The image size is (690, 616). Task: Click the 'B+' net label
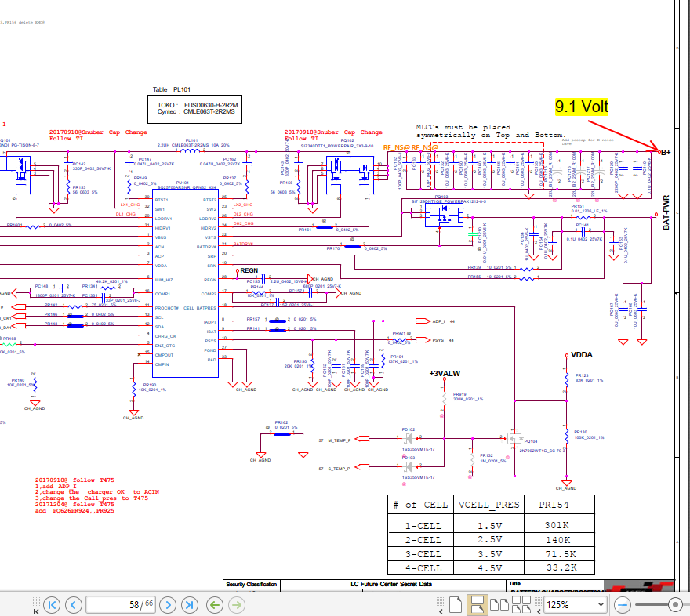click(666, 153)
